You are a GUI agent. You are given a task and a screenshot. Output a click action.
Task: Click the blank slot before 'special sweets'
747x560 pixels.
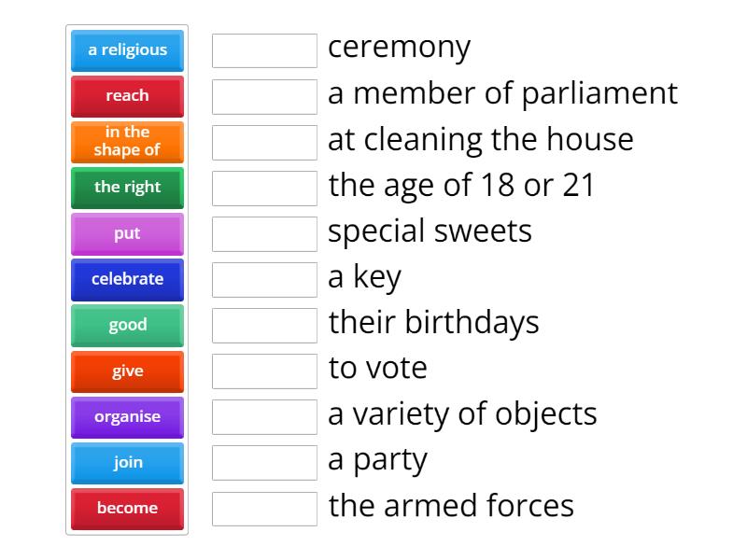pos(264,233)
